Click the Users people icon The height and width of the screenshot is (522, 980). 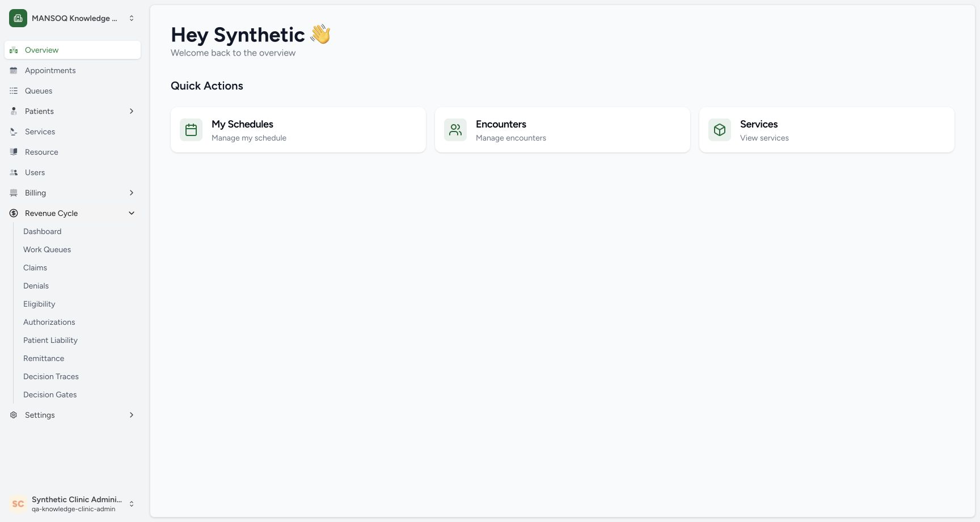[x=14, y=172]
